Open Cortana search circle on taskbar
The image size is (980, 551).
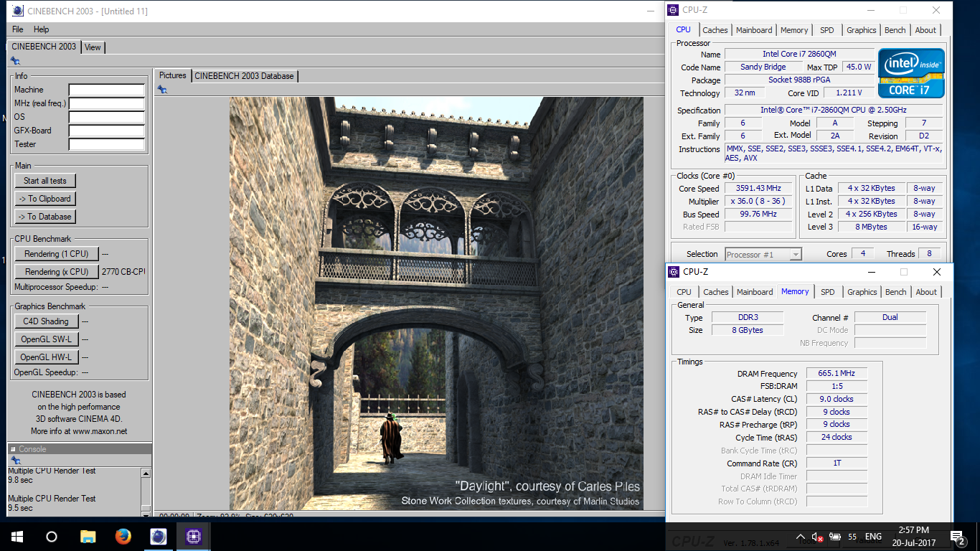point(51,536)
